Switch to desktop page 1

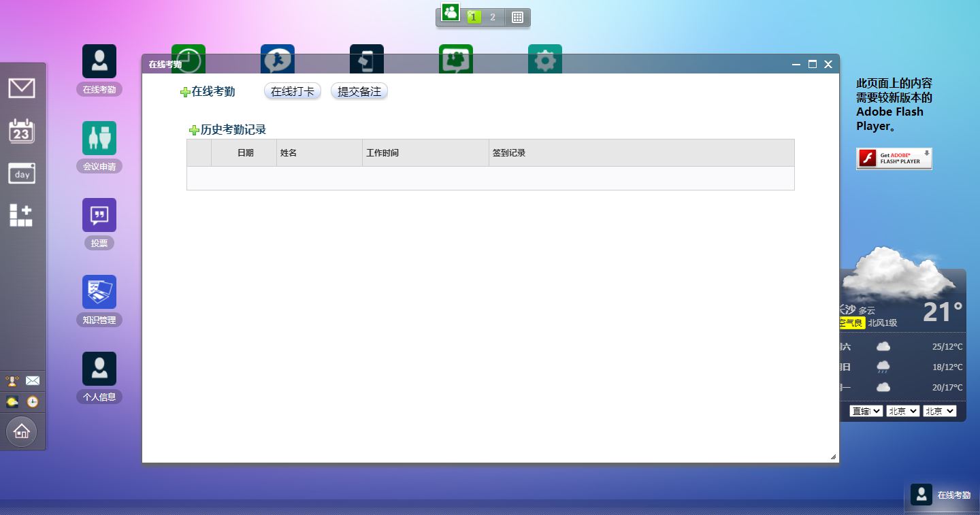point(474,18)
